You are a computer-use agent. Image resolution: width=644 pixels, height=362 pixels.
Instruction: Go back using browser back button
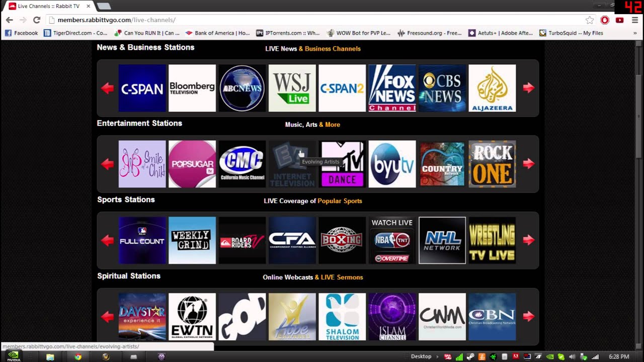(x=10, y=20)
